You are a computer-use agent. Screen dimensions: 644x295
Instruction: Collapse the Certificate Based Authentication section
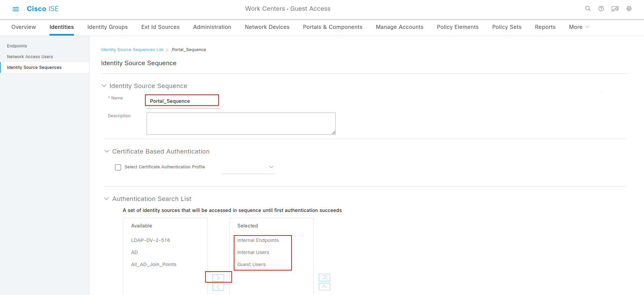107,152
